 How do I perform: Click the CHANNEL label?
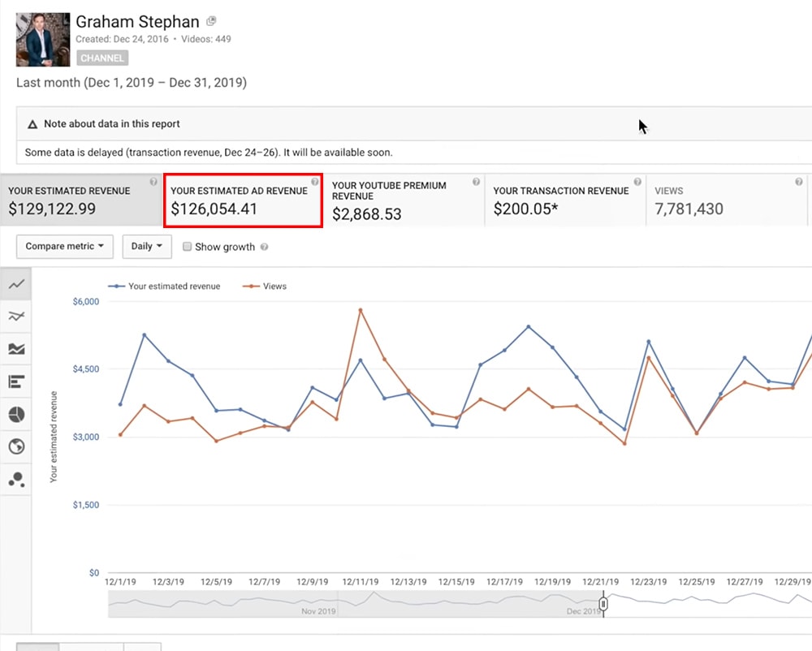pyautogui.click(x=101, y=58)
